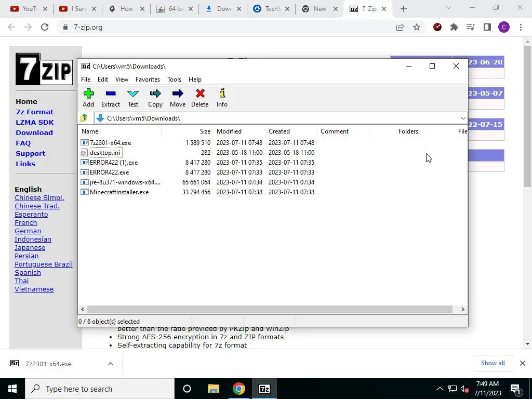This screenshot has height=399, width=532.
Task: Open the LZMA SDK link
Action: coord(35,123)
